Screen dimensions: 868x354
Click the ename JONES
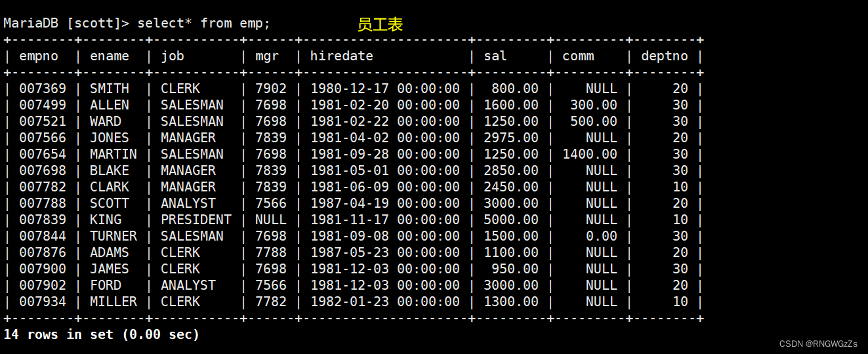[110, 138]
